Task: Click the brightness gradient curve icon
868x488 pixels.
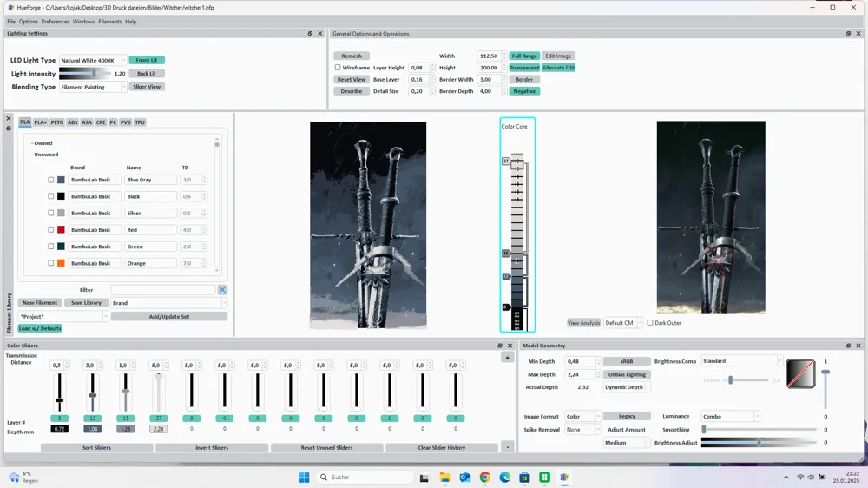Action: [x=800, y=373]
